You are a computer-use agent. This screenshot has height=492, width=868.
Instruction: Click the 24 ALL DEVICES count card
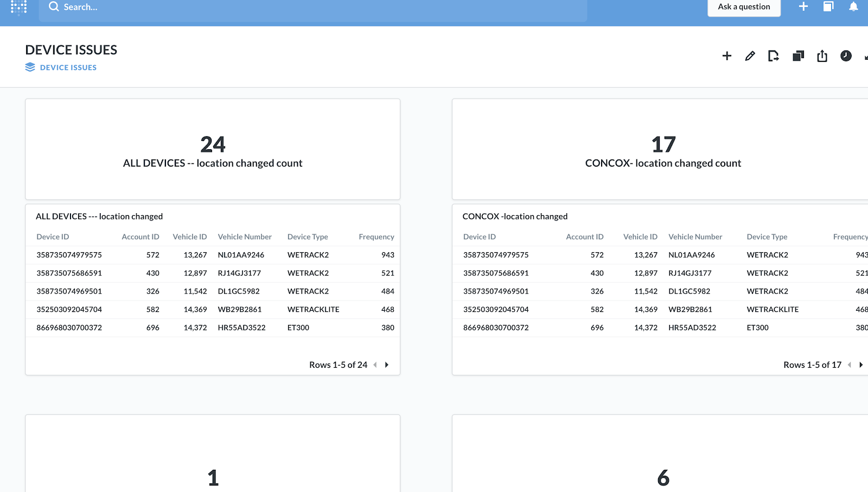pyautogui.click(x=213, y=149)
